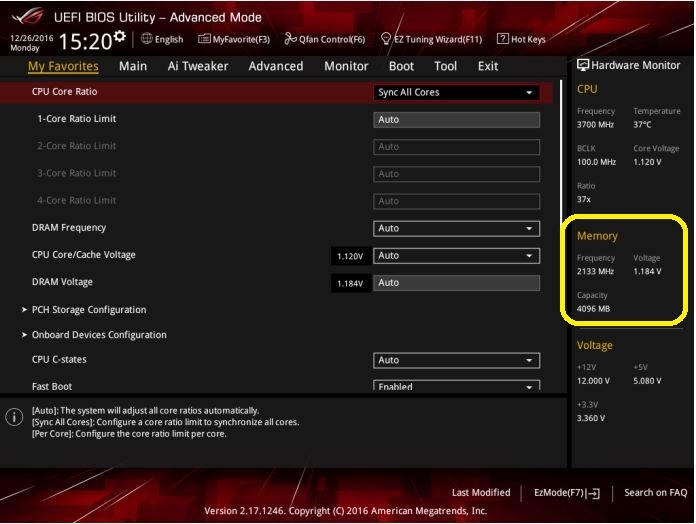Click Search on FAQ link
The height and width of the screenshot is (524, 696).
pyautogui.click(x=656, y=492)
